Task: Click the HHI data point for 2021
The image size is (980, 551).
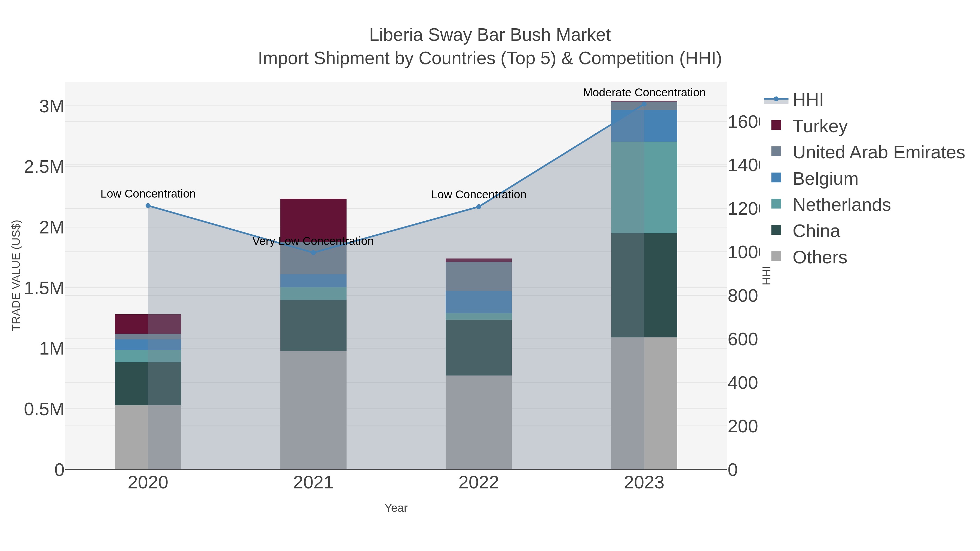Action: coord(314,253)
